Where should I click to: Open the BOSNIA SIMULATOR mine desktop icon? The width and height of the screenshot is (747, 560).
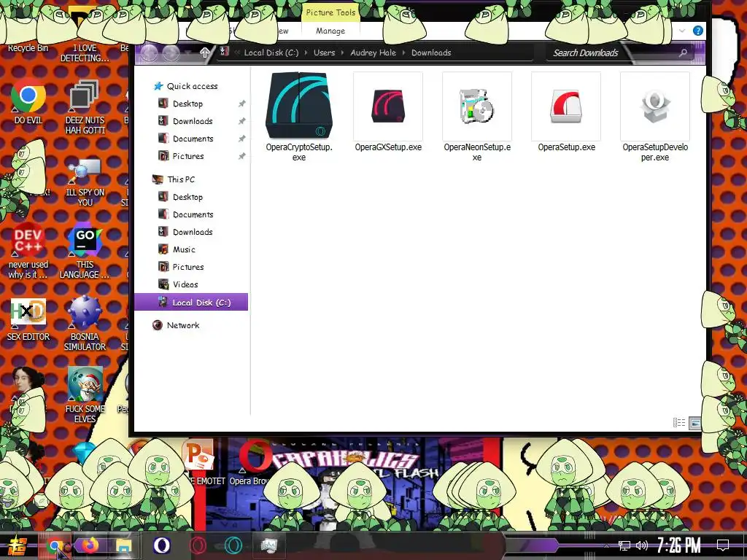click(x=85, y=324)
